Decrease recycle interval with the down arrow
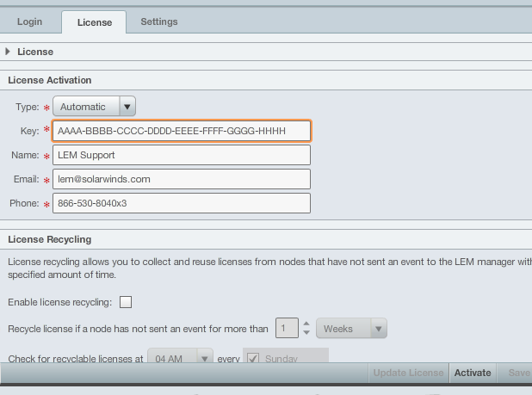The height and width of the screenshot is (395, 532). [x=306, y=333]
